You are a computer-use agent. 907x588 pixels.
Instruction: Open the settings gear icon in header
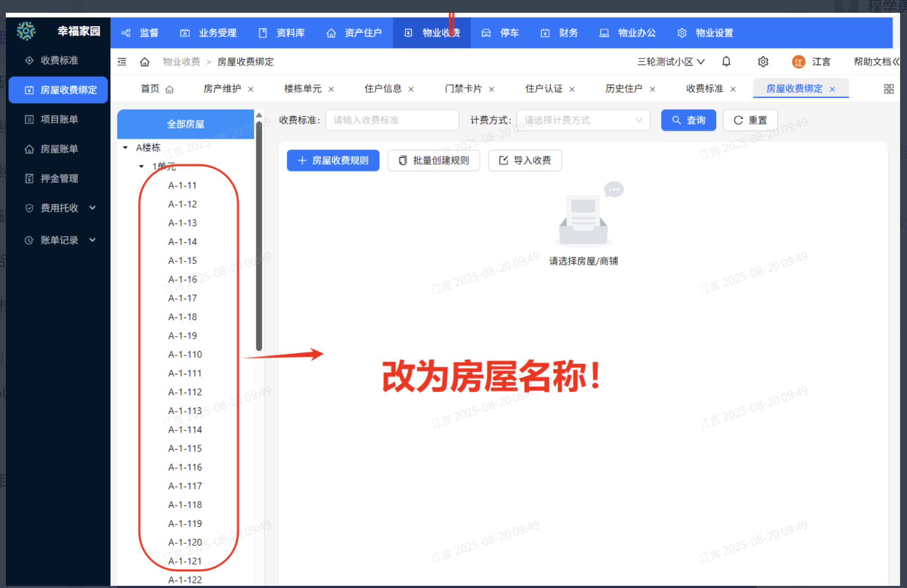tap(763, 62)
